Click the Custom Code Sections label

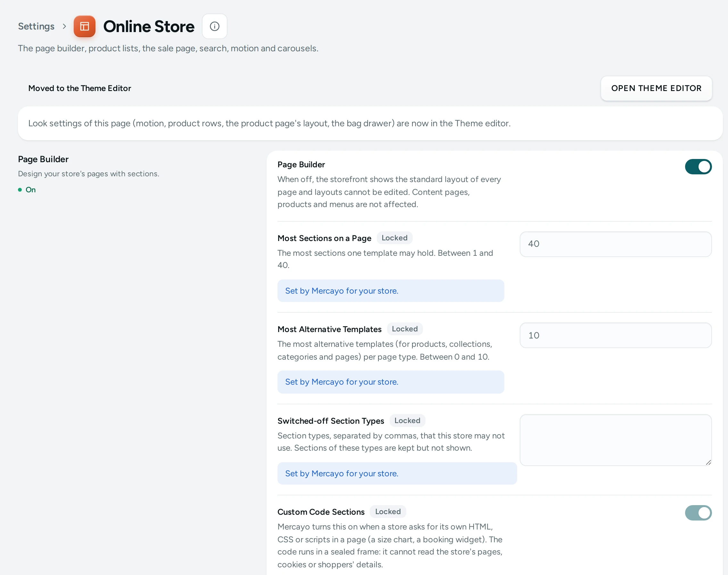321,512
